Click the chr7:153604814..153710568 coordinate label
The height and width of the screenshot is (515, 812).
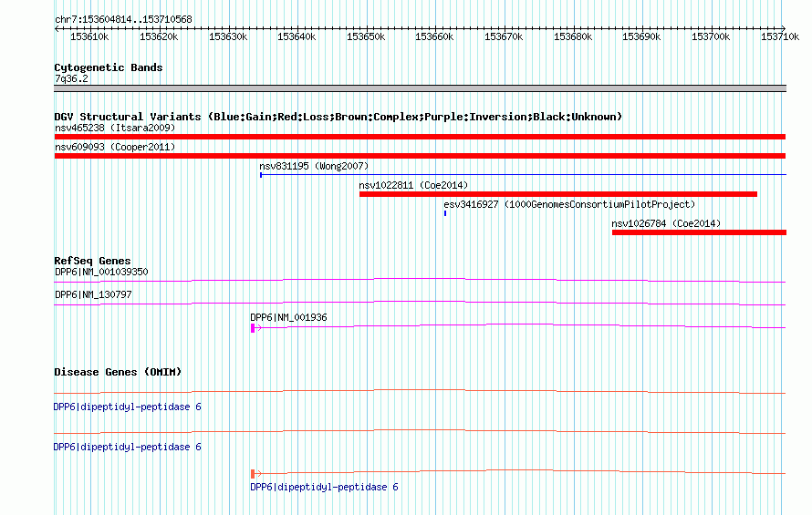pyautogui.click(x=123, y=19)
